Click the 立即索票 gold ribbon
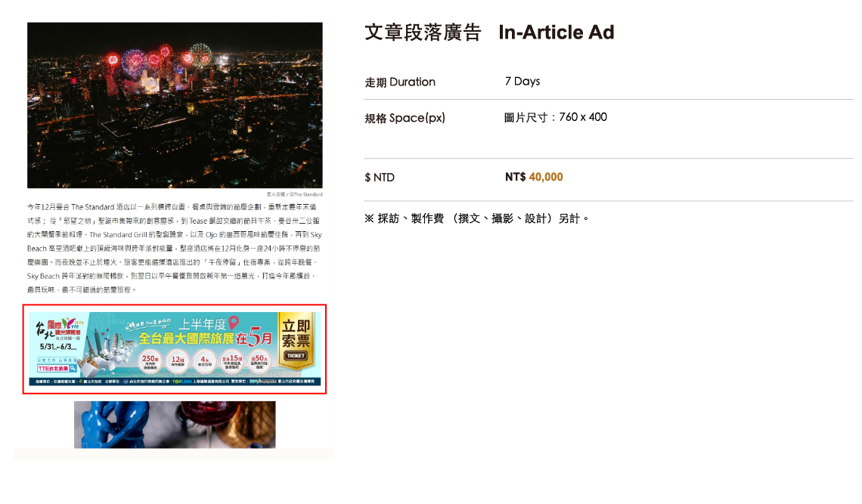Image resolution: width=862 pixels, height=504 pixels. click(296, 333)
